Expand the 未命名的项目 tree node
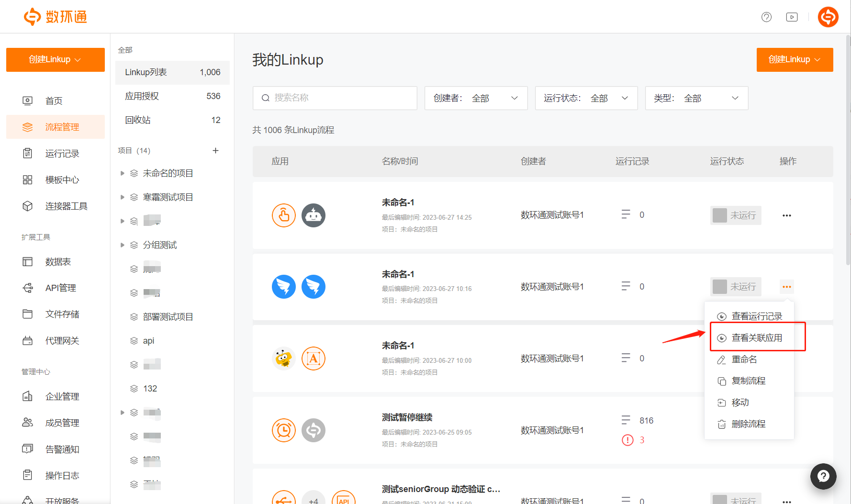The height and width of the screenshot is (504, 851). [x=123, y=173]
